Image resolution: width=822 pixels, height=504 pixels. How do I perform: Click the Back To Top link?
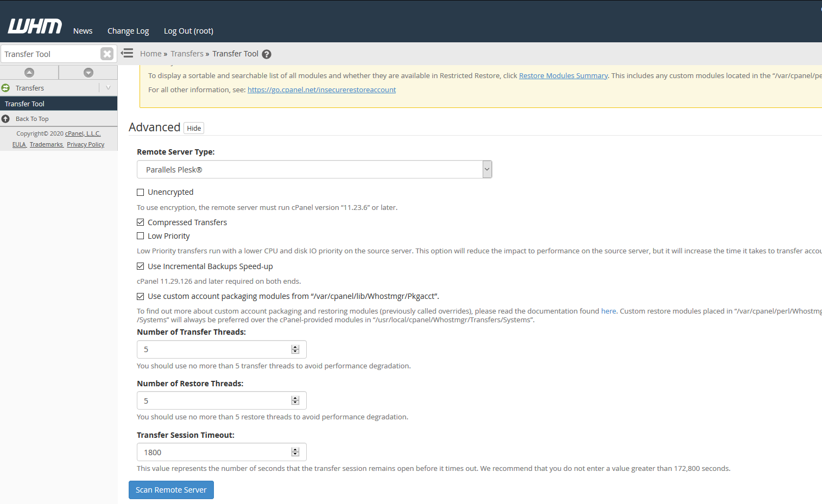(x=32, y=119)
